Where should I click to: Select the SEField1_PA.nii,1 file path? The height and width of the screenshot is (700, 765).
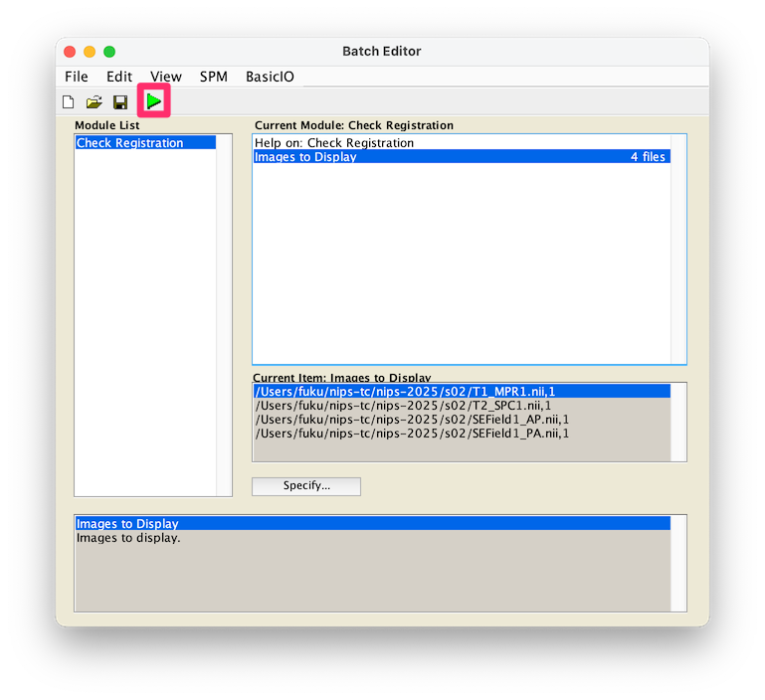pos(462,434)
